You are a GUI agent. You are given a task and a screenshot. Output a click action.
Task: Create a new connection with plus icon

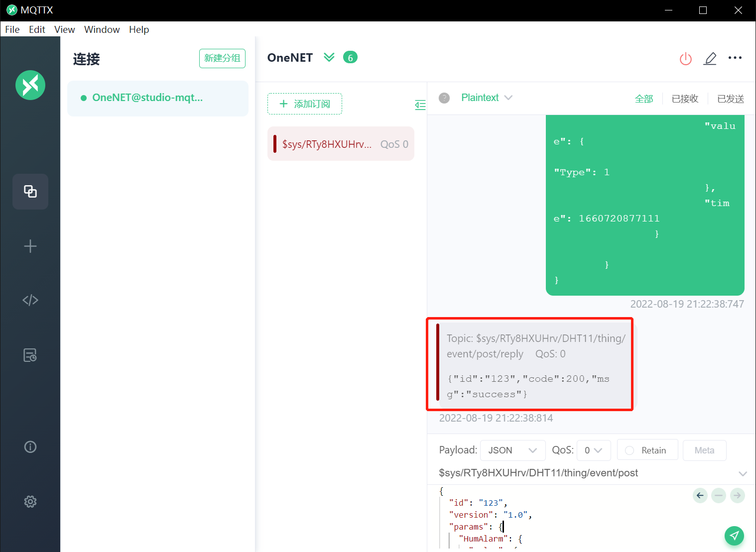[30, 246]
